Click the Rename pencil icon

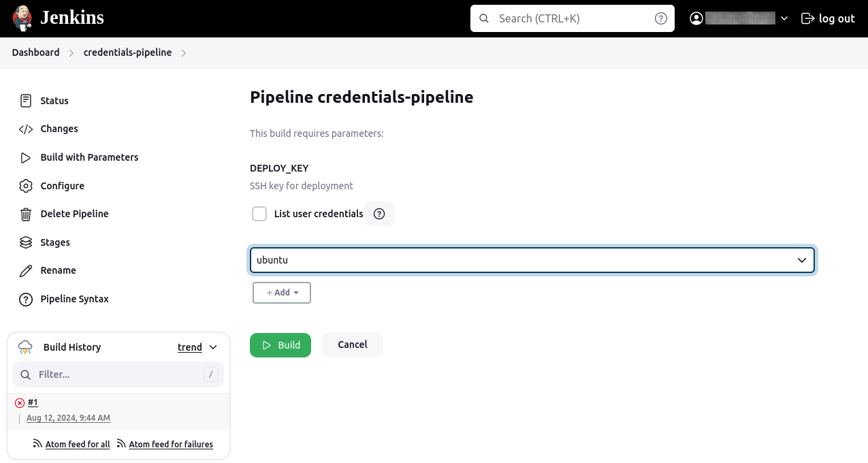(26, 270)
